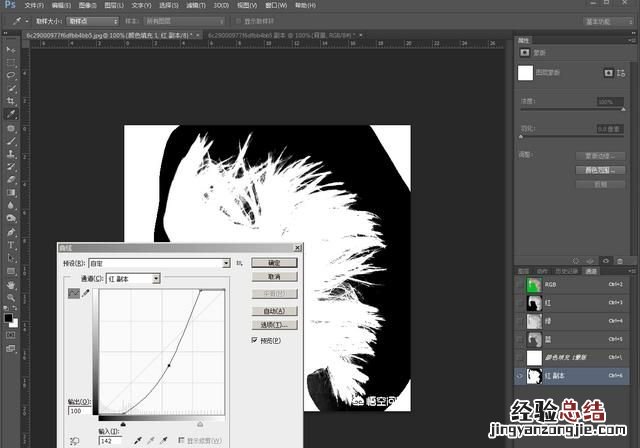Click the 确定 (OK) button
The width and height of the screenshot is (640, 448).
[x=274, y=262]
